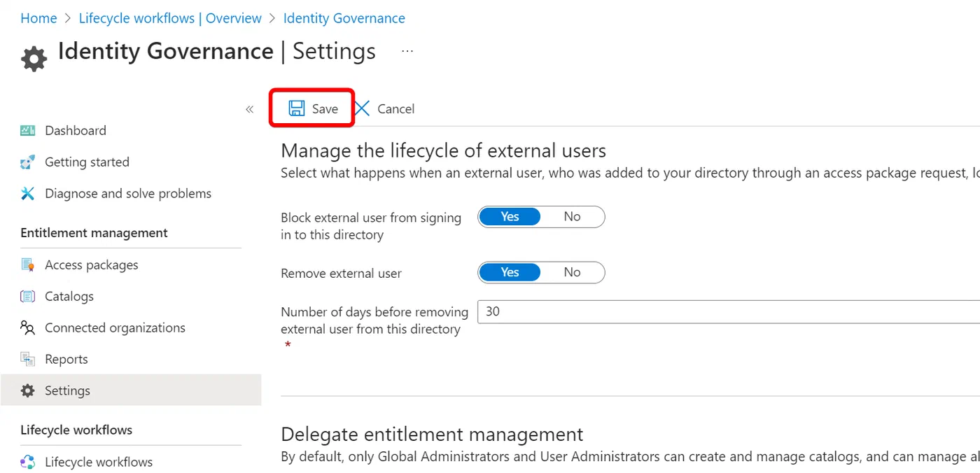This screenshot has width=980, height=473.
Task: Click the Cancel X icon
Action: coord(362,108)
